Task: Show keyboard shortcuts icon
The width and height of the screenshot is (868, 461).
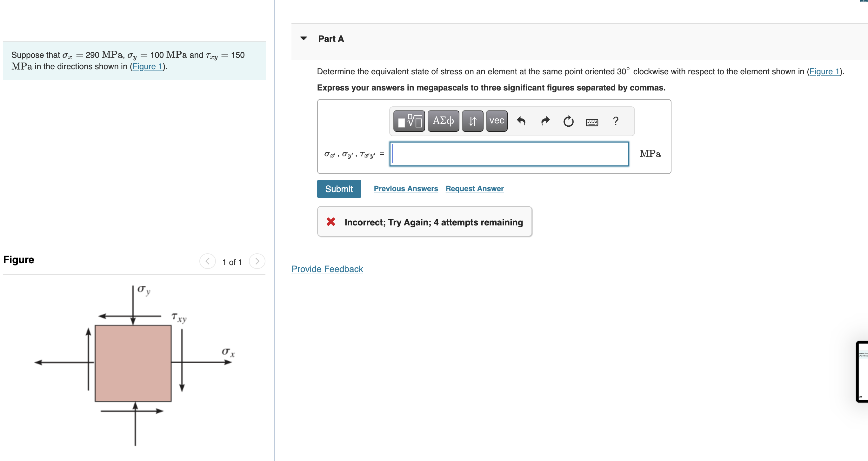Action: point(592,122)
